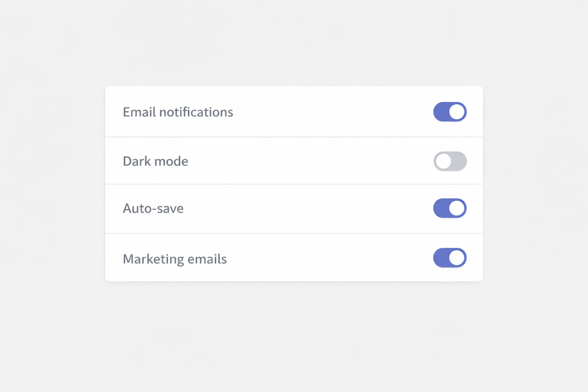This screenshot has width=588, height=392.
Task: Click the Auto-save label
Action: pos(153,208)
